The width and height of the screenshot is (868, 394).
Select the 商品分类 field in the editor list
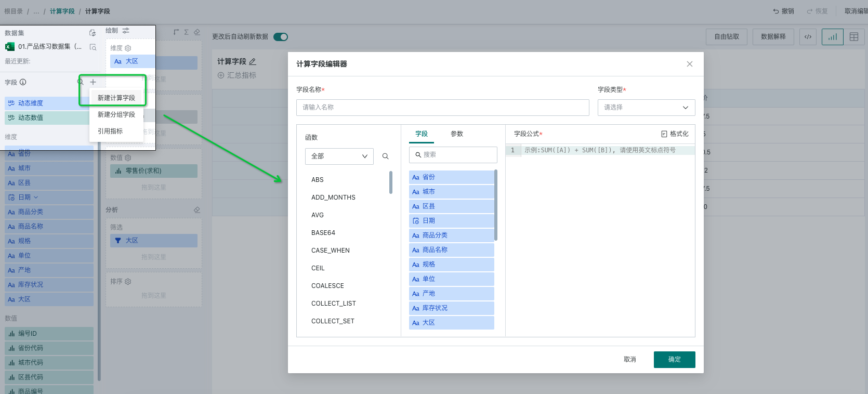451,235
